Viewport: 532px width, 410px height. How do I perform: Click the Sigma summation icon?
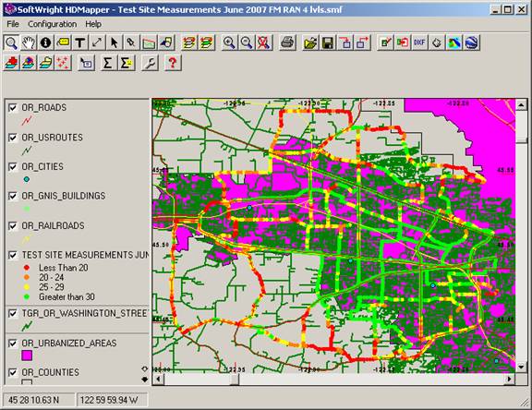click(x=108, y=63)
